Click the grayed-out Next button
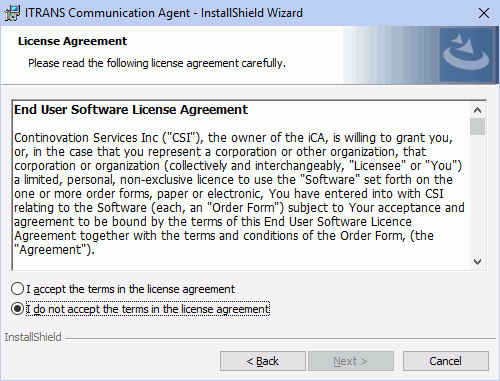The width and height of the screenshot is (500, 381). [351, 361]
